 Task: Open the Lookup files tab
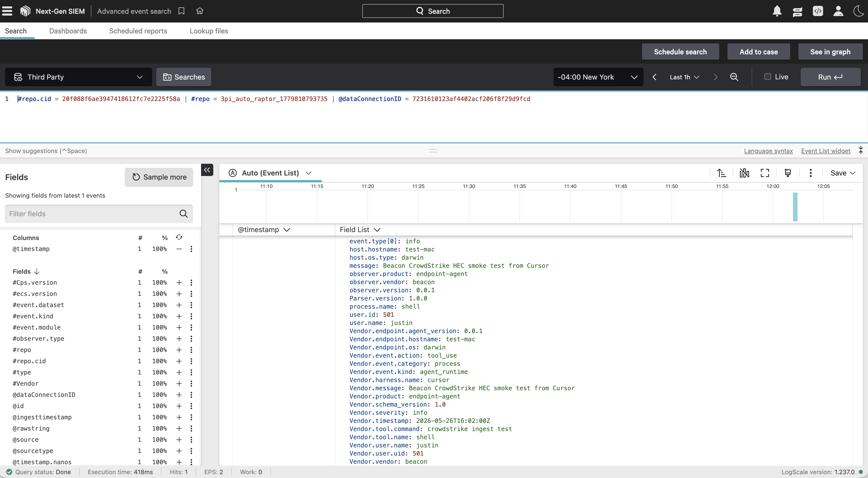[208, 31]
